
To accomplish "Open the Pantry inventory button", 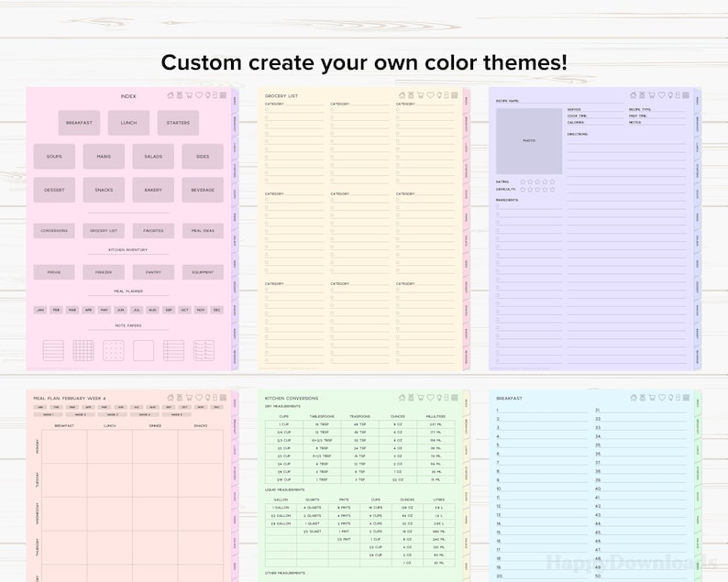I will 153,272.
